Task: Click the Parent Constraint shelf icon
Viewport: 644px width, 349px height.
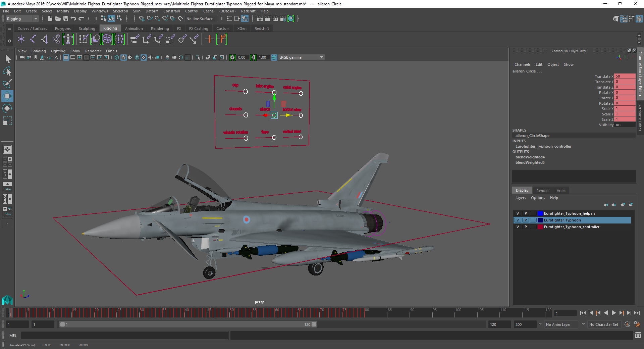Action: [135, 39]
